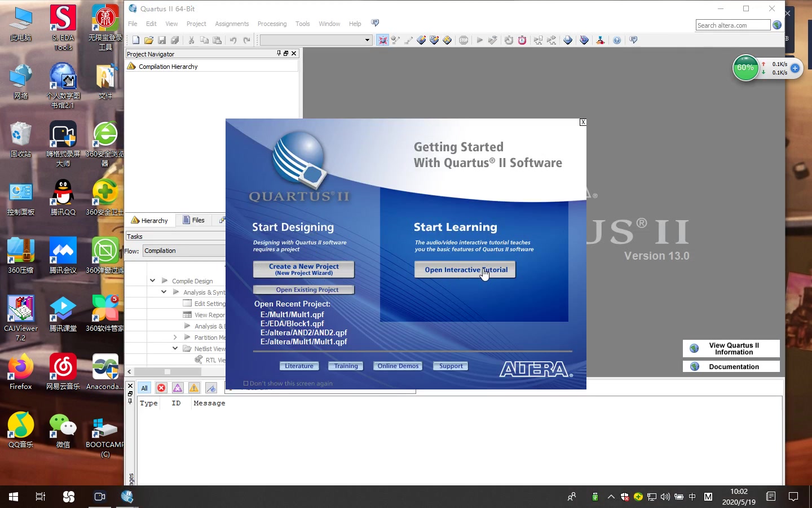
Task: Click the Open file folder icon
Action: (x=149, y=40)
